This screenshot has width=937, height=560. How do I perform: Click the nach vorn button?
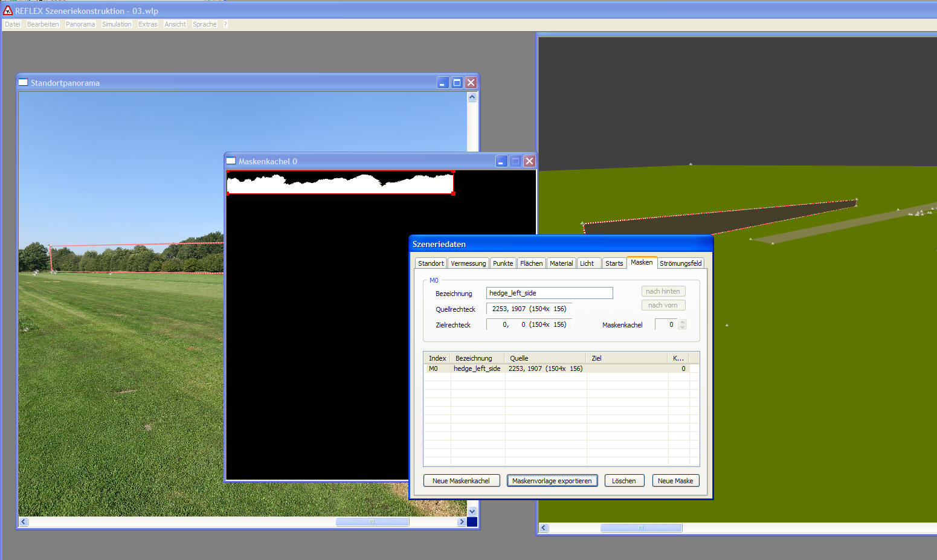(x=663, y=305)
